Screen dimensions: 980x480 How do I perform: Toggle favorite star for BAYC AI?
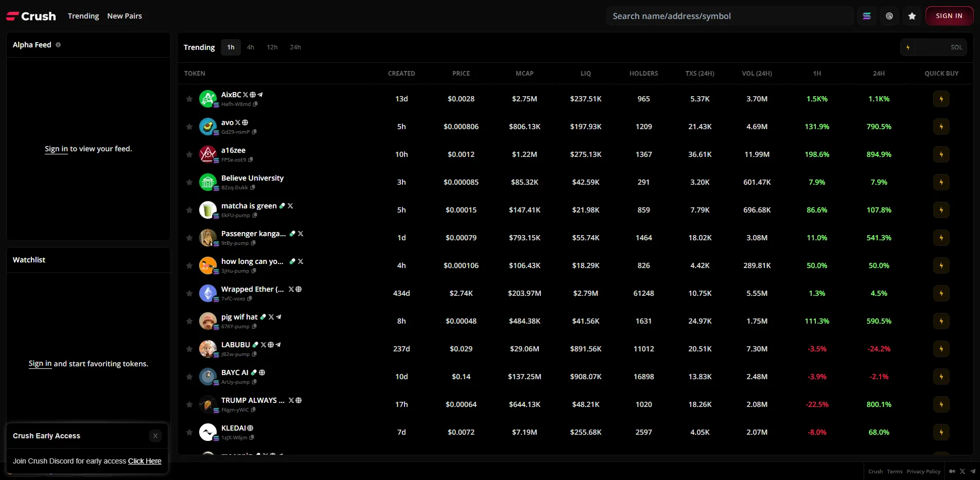point(189,377)
